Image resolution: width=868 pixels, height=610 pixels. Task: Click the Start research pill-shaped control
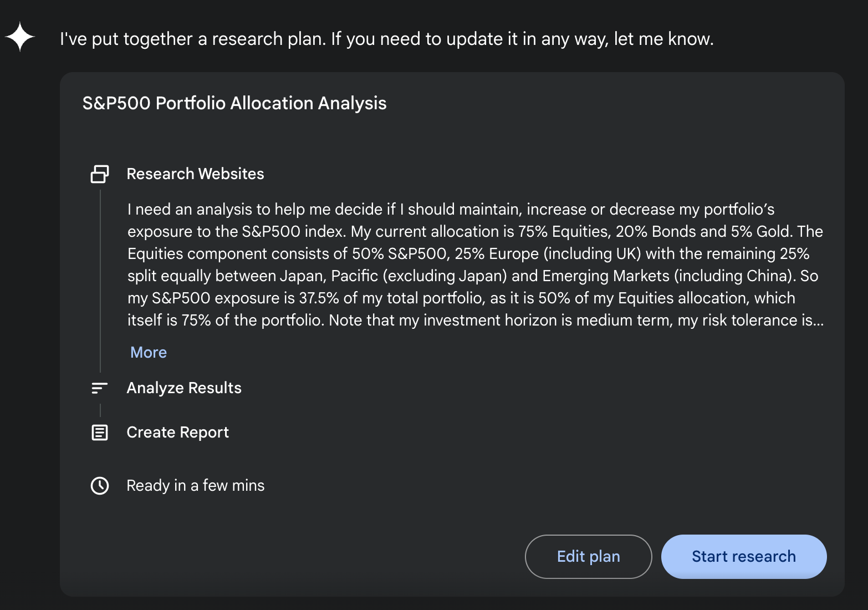pyautogui.click(x=743, y=556)
